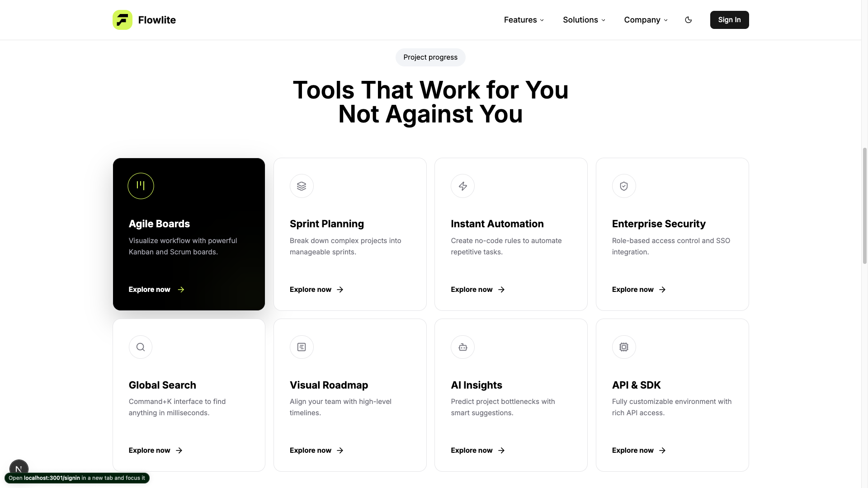This screenshot has height=488, width=868.
Task: Click the Instant Automation lightning icon
Action: 462,186
